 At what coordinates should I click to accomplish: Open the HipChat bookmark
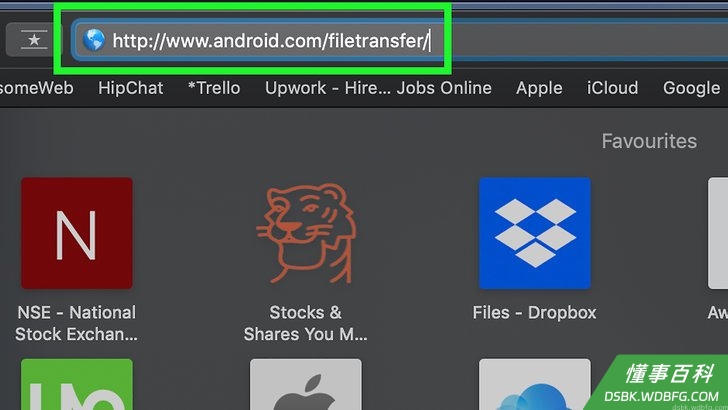[130, 88]
